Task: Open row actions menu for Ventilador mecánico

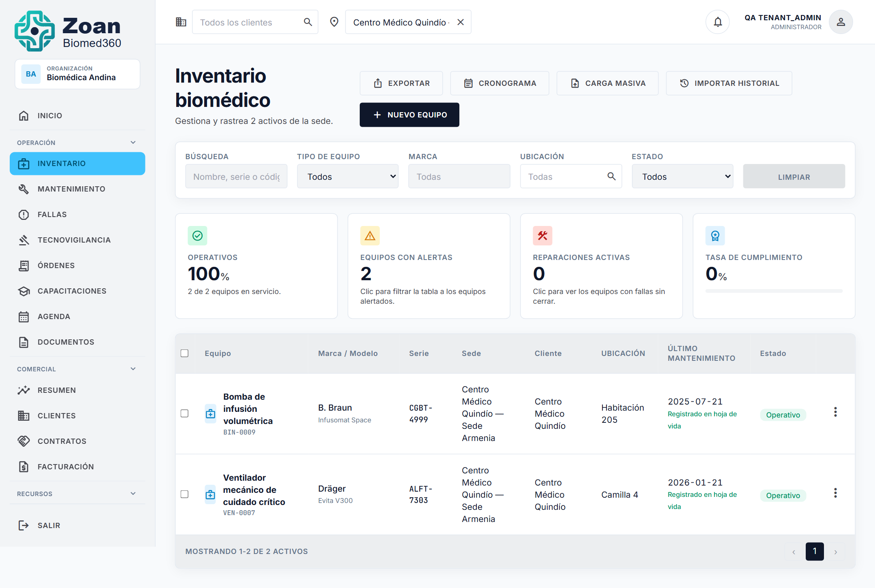Action: (835, 493)
